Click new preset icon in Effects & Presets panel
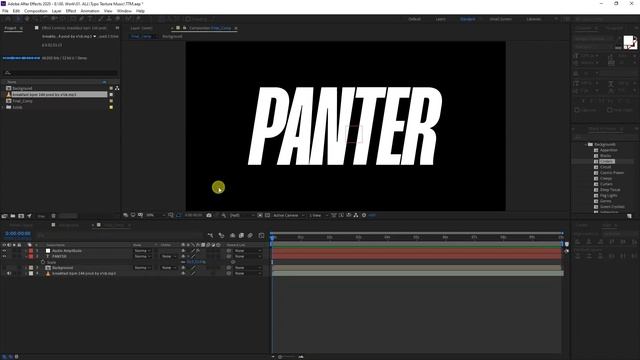Image resolution: width=640 pixels, height=360 pixels. [x=629, y=216]
